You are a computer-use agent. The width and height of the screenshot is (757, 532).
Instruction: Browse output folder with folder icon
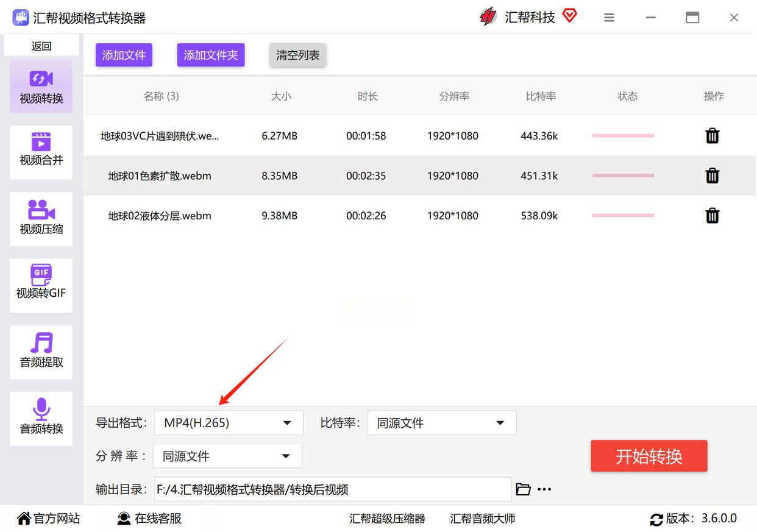pyautogui.click(x=523, y=489)
